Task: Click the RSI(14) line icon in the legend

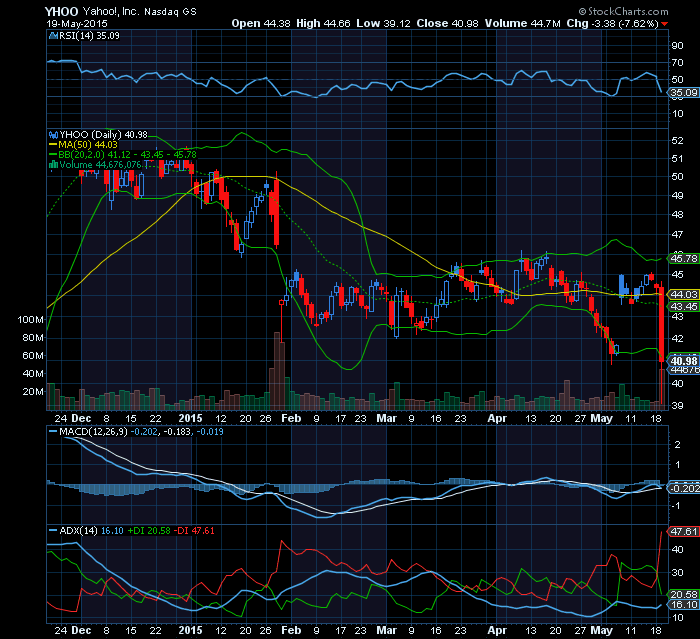Action: pyautogui.click(x=53, y=36)
